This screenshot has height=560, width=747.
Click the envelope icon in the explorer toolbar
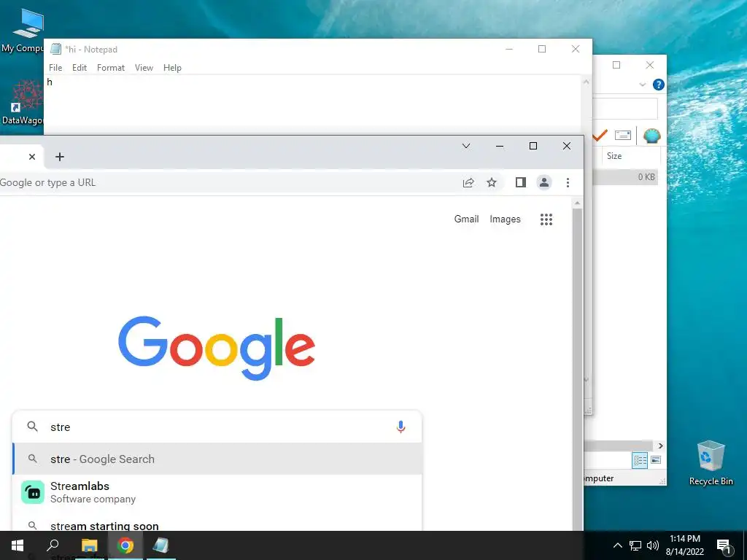point(623,135)
